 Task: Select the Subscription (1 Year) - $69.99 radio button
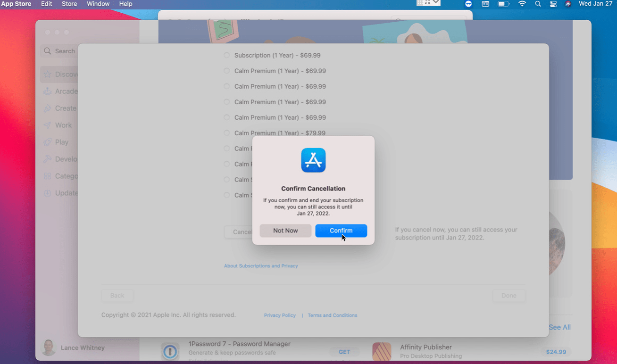point(226,55)
